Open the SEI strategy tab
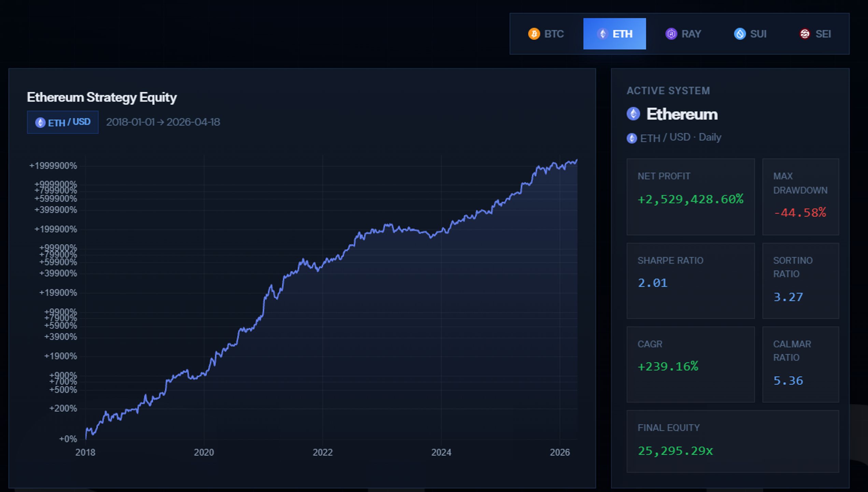The image size is (868, 492). 815,34
